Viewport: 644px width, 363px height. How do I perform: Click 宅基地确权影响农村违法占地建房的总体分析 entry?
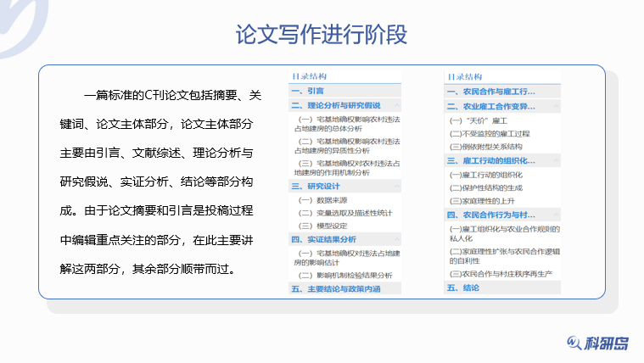(x=347, y=124)
